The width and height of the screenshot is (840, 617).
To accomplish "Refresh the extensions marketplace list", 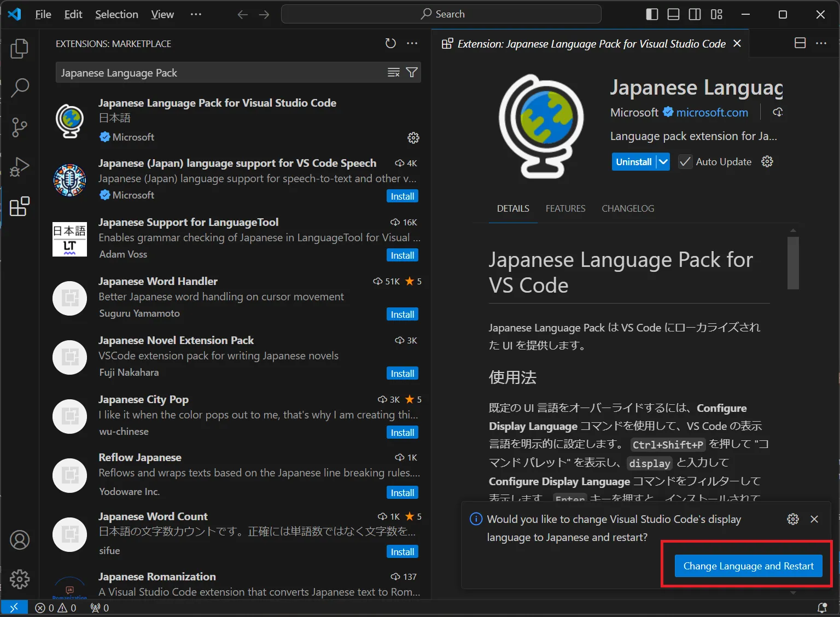I will click(390, 43).
